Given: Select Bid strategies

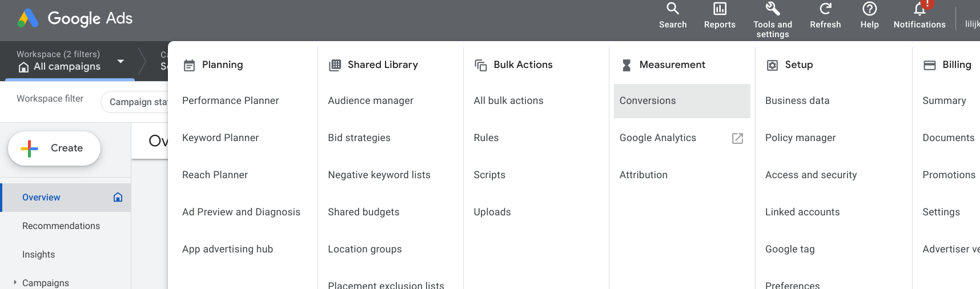Looking at the screenshot, I should click(x=359, y=138).
